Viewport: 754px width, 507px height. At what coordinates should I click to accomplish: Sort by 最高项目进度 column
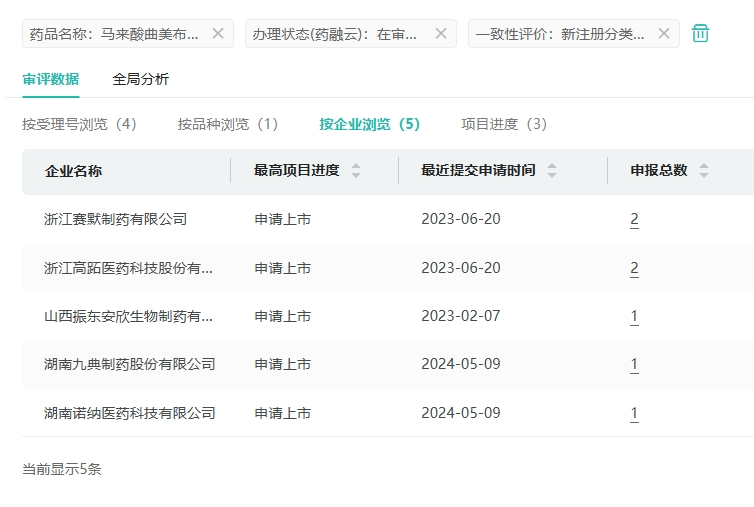[356, 171]
